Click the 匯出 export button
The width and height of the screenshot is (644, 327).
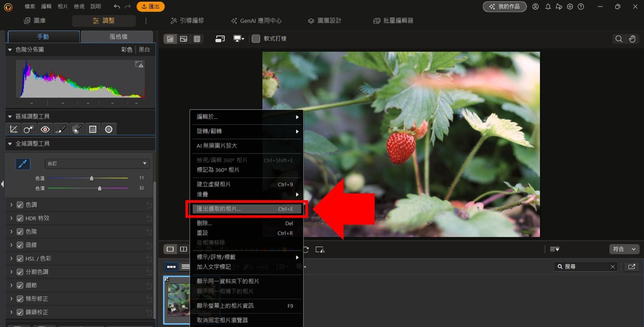click(x=150, y=6)
